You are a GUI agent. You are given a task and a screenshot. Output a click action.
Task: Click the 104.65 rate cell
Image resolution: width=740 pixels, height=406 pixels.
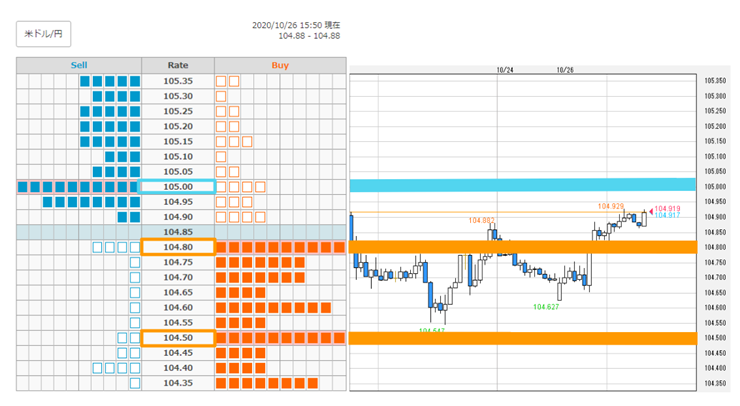178,293
